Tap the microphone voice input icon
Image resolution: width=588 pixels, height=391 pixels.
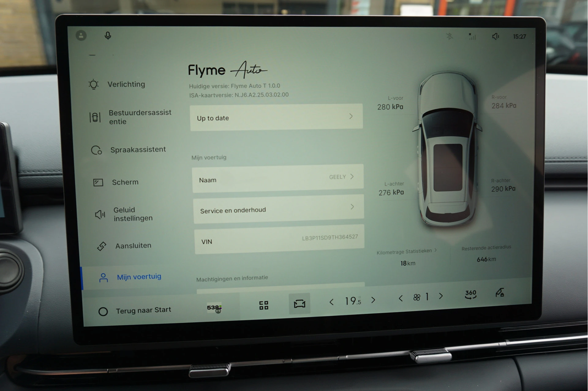[108, 36]
